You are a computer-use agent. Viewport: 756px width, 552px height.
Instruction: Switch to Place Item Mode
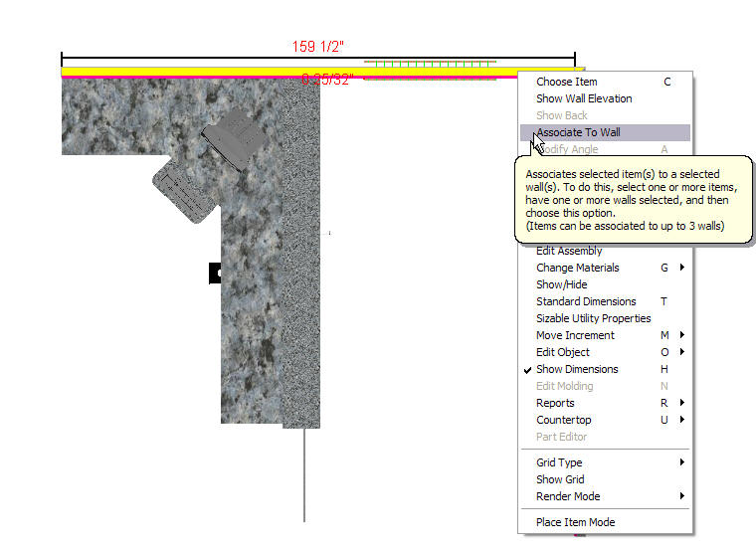(x=605, y=522)
